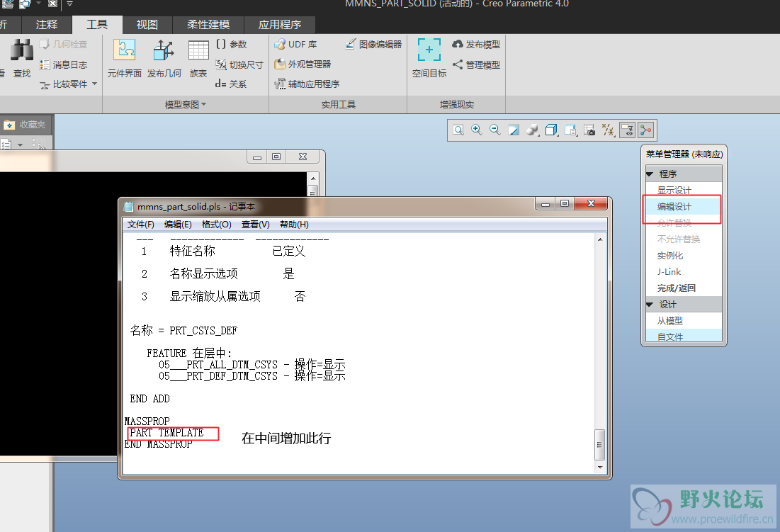Screen dimensions: 780x532
Task: Toggle the spin center icon
Action: point(646,130)
